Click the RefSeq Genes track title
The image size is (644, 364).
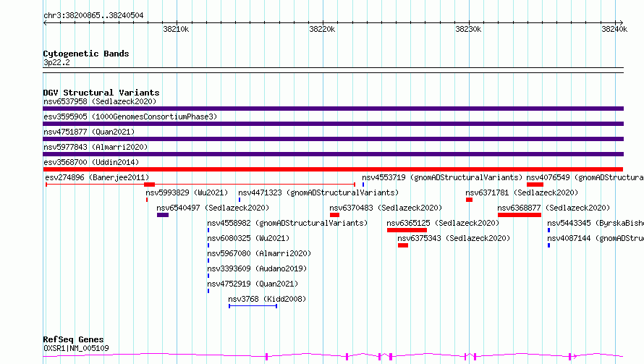coord(73,340)
